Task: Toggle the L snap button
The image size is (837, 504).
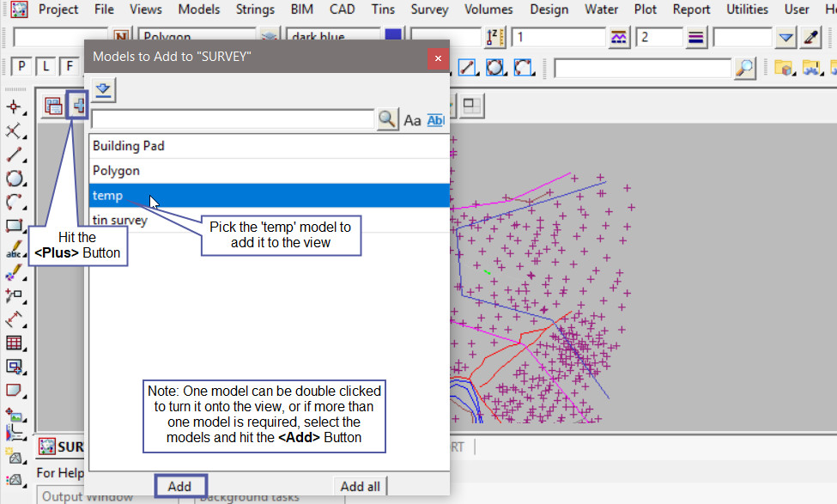Action: point(45,67)
